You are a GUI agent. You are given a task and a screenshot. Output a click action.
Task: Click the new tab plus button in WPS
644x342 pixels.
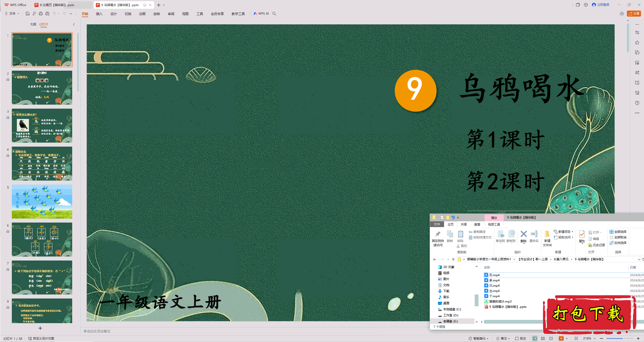(x=159, y=5)
